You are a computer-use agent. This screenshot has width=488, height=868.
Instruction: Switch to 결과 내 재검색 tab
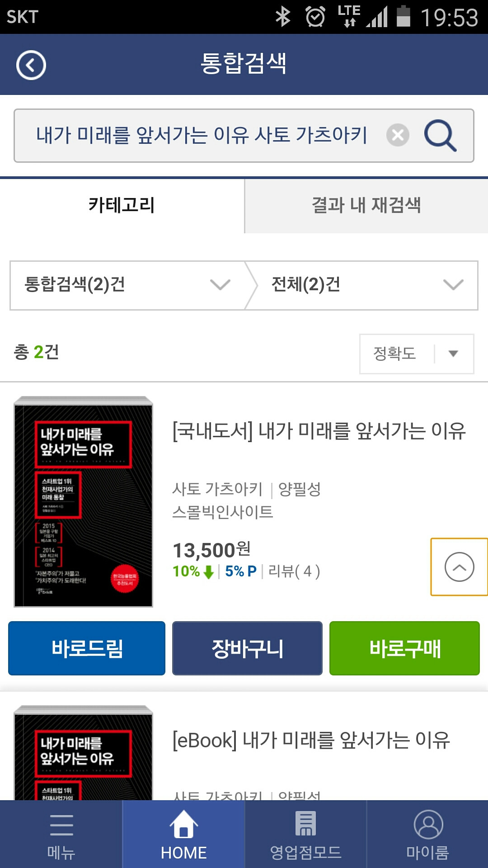pos(366,206)
